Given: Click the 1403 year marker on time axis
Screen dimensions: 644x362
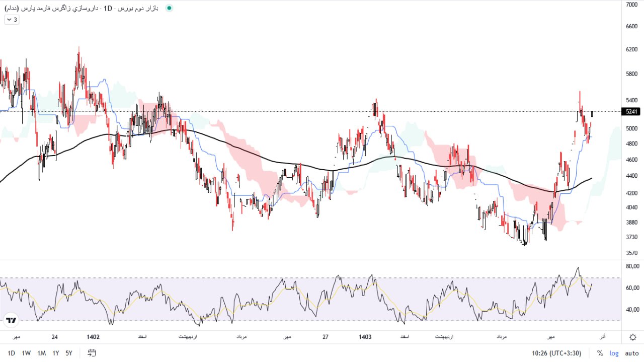Looking at the screenshot, I should coord(365,337).
